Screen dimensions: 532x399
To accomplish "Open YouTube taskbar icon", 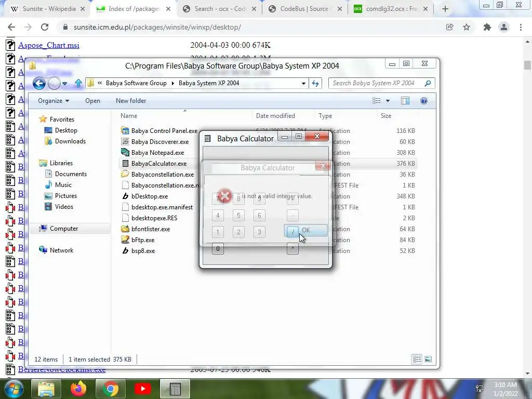I will click(x=142, y=389).
